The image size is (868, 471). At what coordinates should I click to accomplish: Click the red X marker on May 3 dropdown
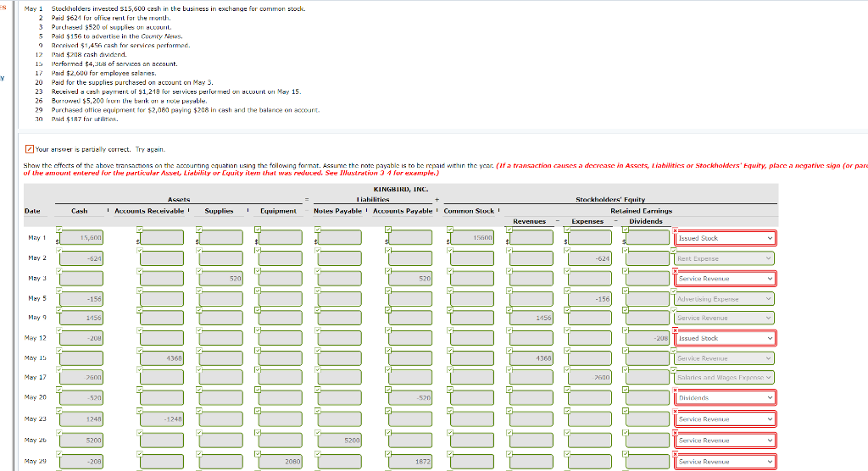(676, 270)
